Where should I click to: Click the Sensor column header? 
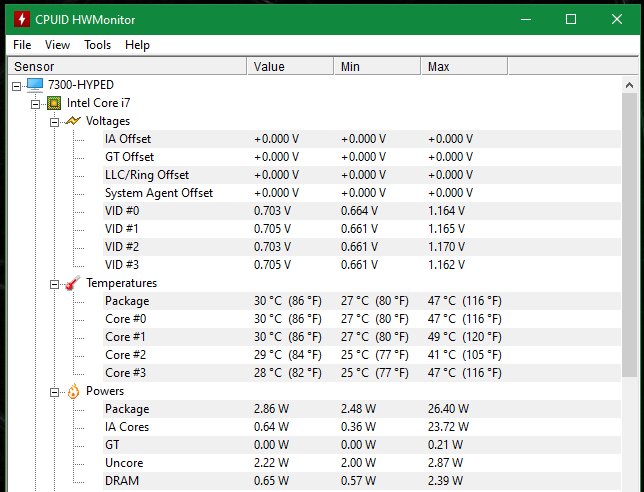127,66
